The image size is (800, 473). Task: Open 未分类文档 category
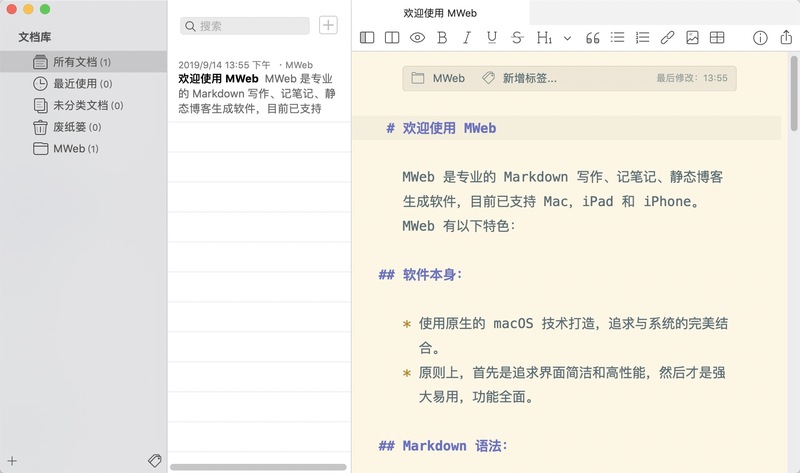(83, 106)
